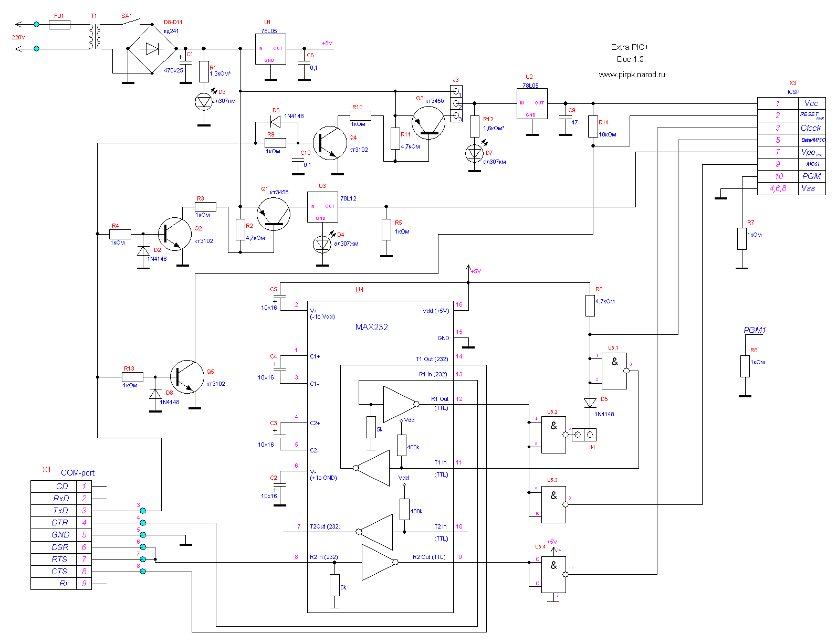This screenshot has height=644, width=837.
Task: Click the U5.1 AND gate symbol
Action: 614,371
